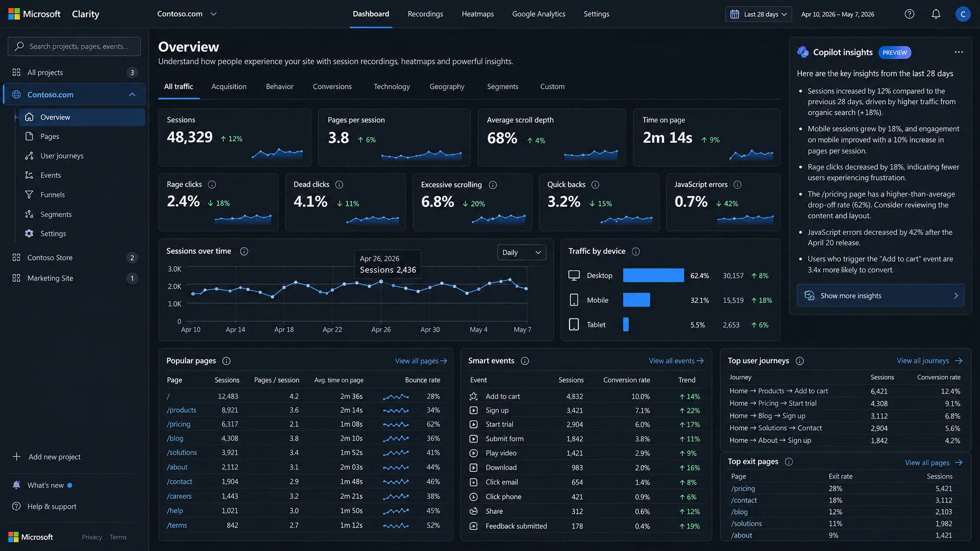Focus the Search projects, pages, events field
The height and width of the screenshot is (551, 980).
coord(74,46)
